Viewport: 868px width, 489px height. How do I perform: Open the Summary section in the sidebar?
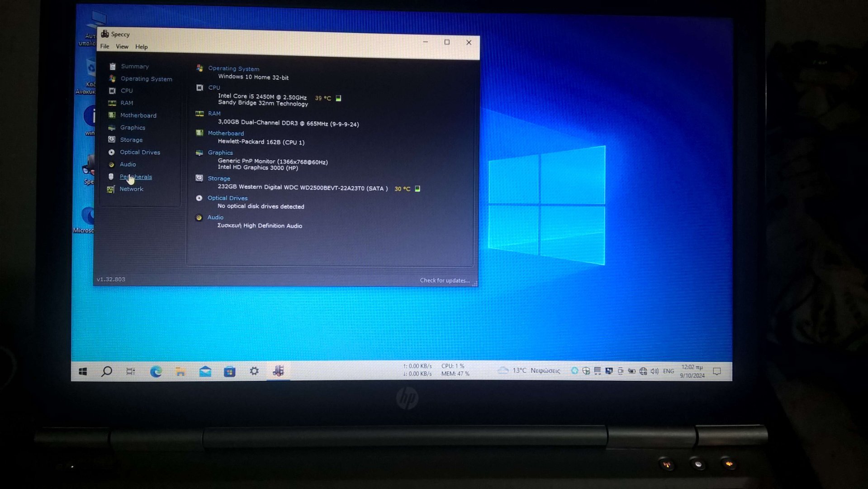135,66
